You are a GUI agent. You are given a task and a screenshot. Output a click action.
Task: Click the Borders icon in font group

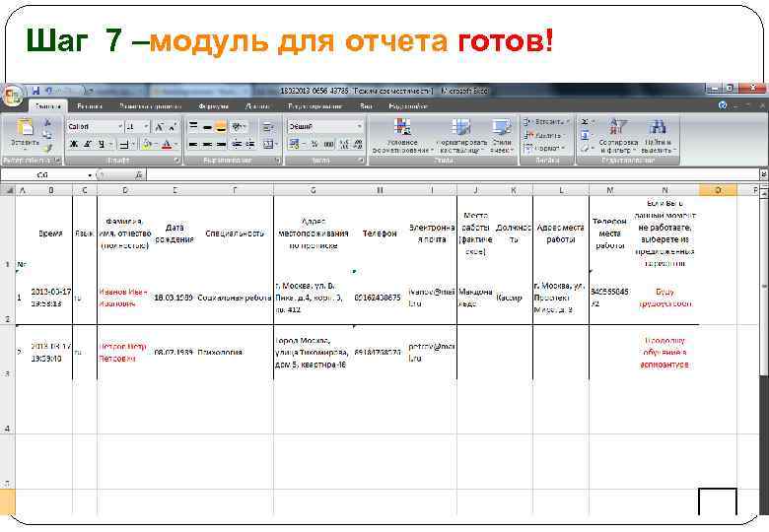pos(124,144)
